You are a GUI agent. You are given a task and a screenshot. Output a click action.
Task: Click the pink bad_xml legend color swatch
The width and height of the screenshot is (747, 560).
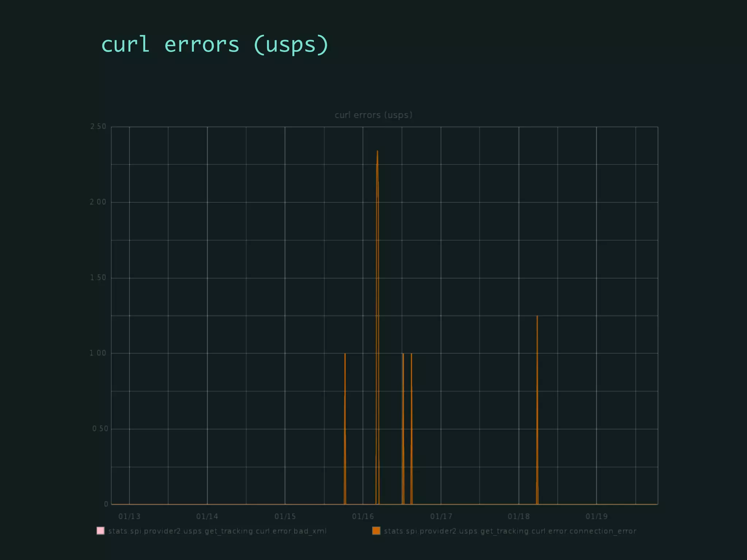[100, 531]
